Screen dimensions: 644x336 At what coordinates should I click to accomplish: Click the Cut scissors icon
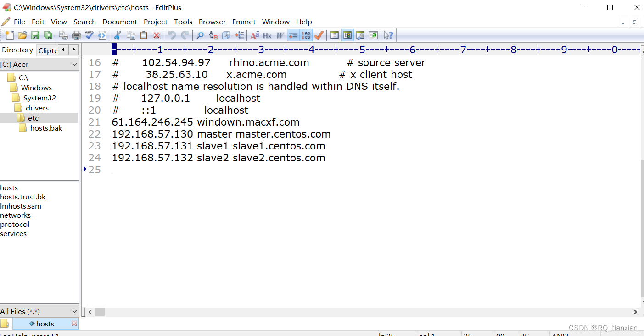[118, 35]
